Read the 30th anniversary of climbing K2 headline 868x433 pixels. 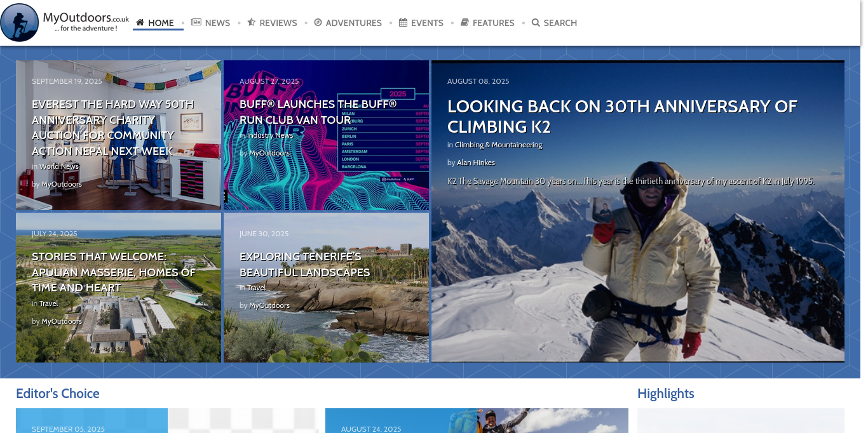(621, 116)
